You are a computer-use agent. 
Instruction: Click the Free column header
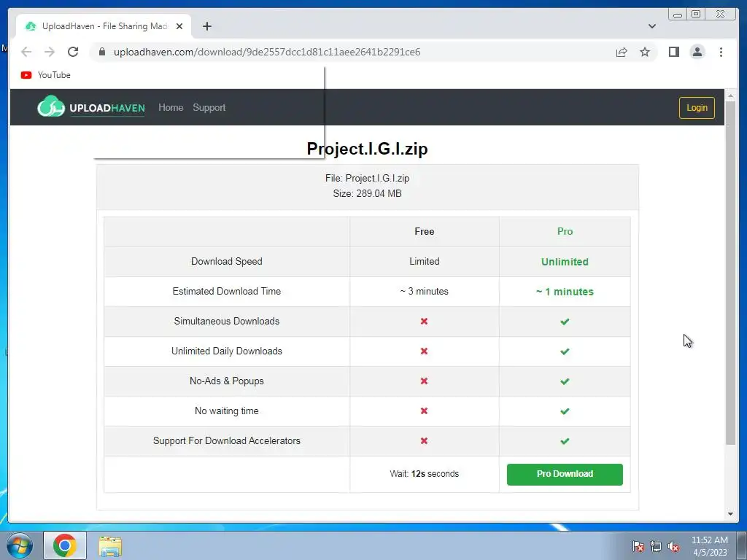click(x=424, y=231)
